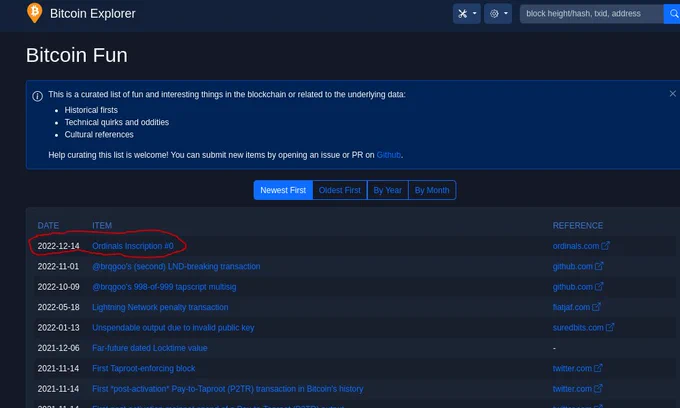680x408 pixels.
Task: Click the DATE column header
Action: 48,225
